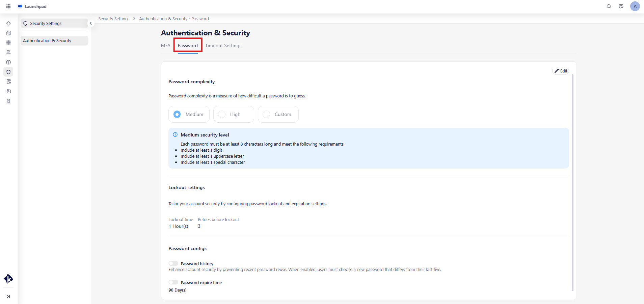Viewport: 644px width, 304px height.
Task: Click the shield security icon in the sidebar rail
Action: 8,72
